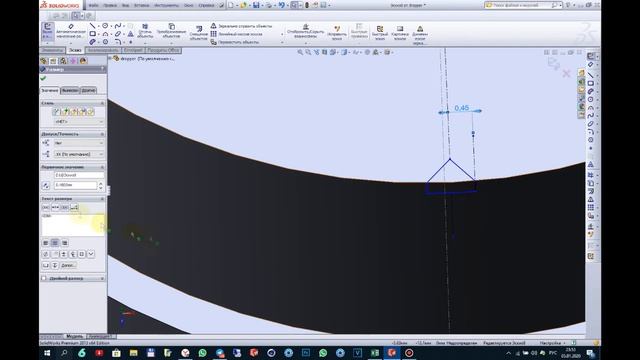The image size is (640, 360).
Task: Toggle Center Dimension text button
Action: point(55,208)
